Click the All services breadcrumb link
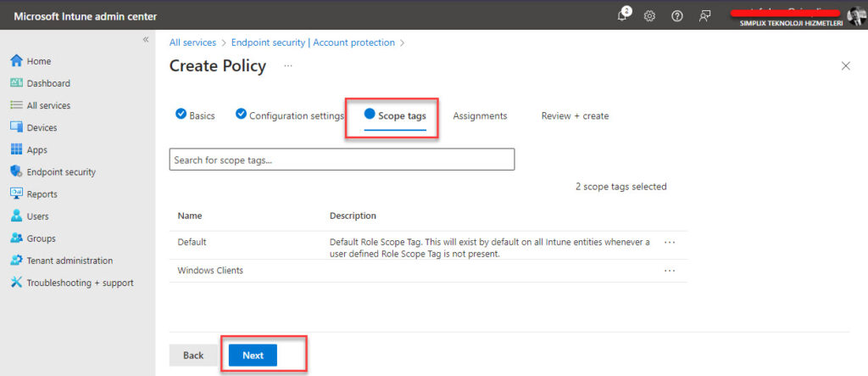 tap(192, 42)
